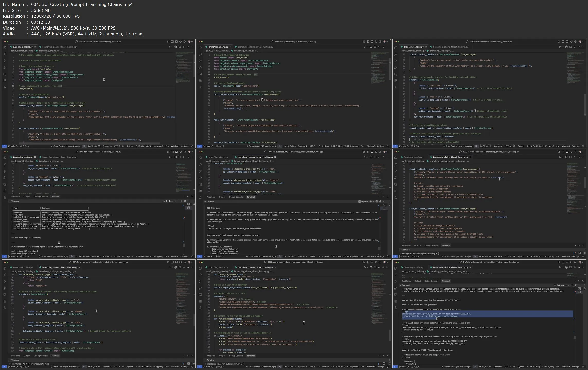The image size is (588, 370).
Task: Open Search sidebar icon in top-middle frame
Action: click(x=200, y=54)
